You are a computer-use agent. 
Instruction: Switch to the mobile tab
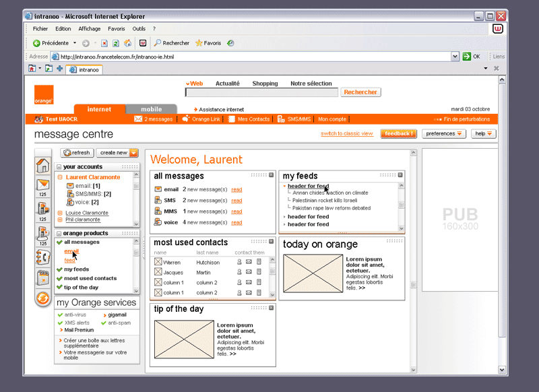click(151, 109)
